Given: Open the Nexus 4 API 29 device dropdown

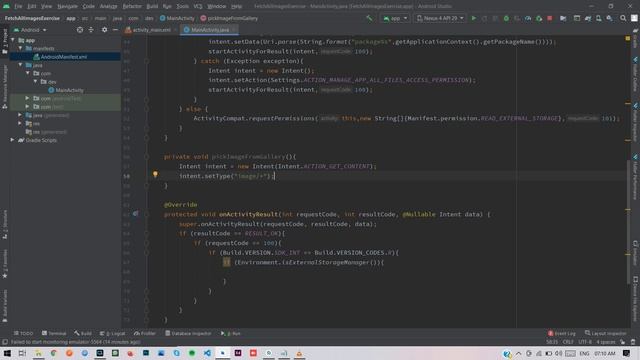Looking at the screenshot, I should pos(440,18).
